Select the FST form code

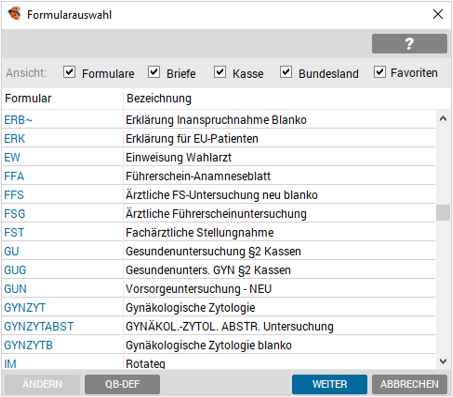(x=14, y=232)
